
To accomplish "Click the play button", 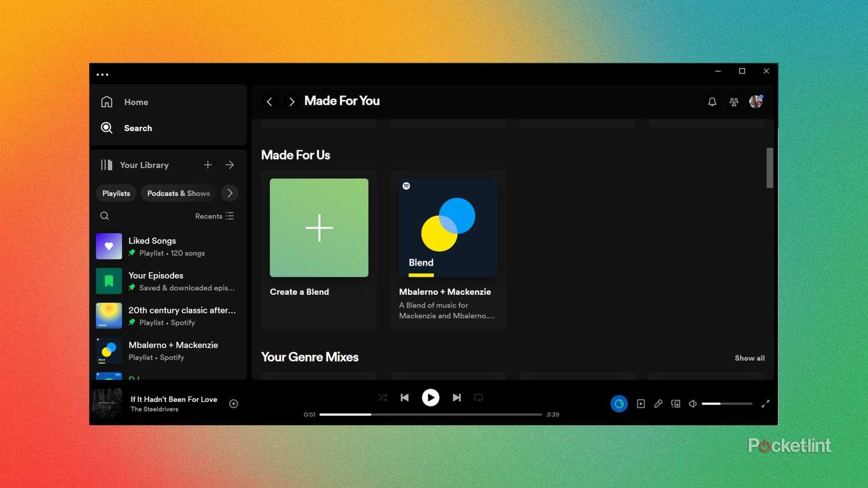I will [431, 397].
